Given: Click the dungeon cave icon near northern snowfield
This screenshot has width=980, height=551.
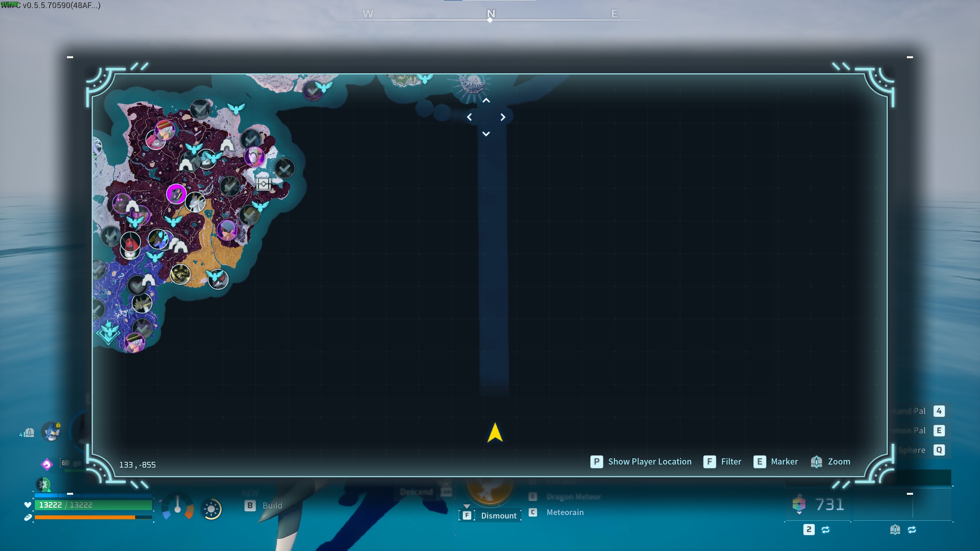Looking at the screenshot, I should coord(227,145).
